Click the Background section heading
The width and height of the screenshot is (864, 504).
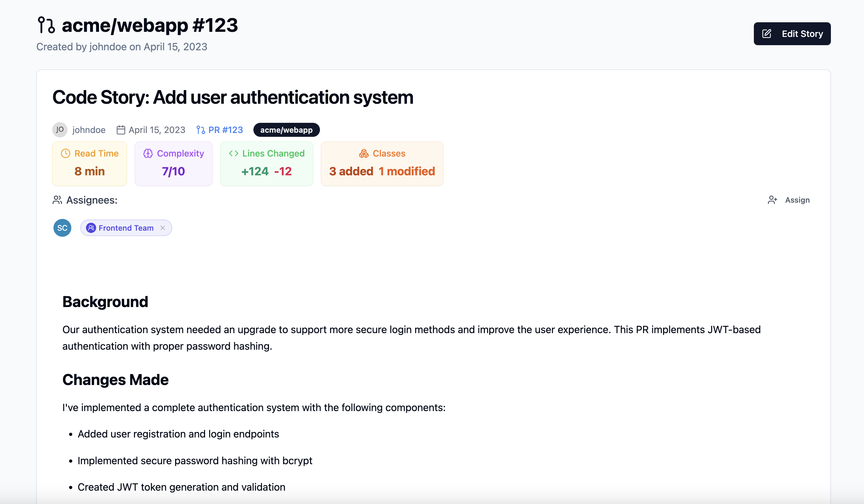click(105, 302)
